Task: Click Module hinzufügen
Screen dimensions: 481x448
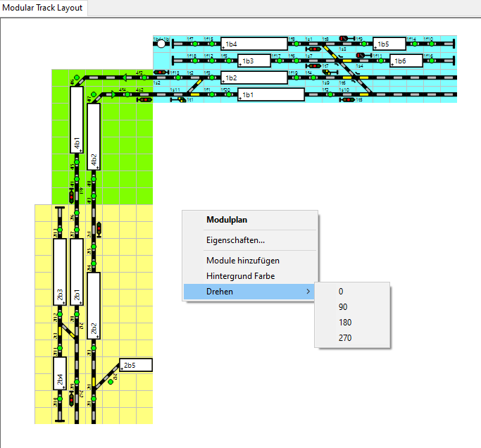Action: click(x=242, y=261)
